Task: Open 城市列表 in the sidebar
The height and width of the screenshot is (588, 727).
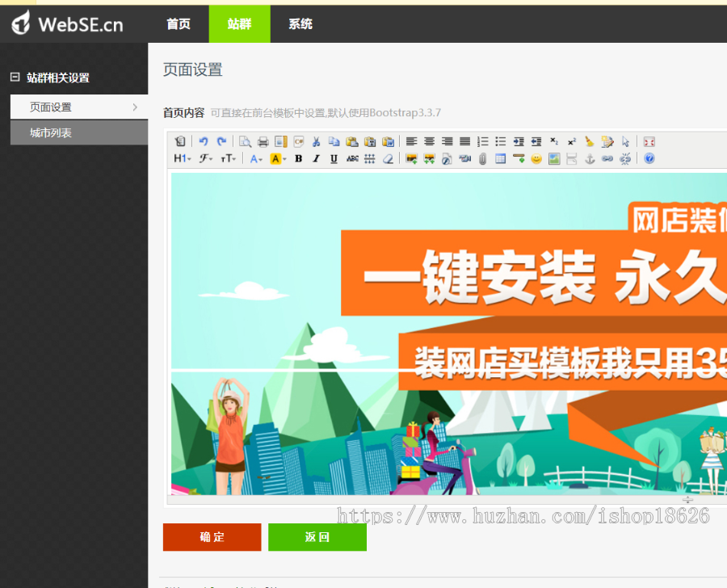Action: (79, 132)
